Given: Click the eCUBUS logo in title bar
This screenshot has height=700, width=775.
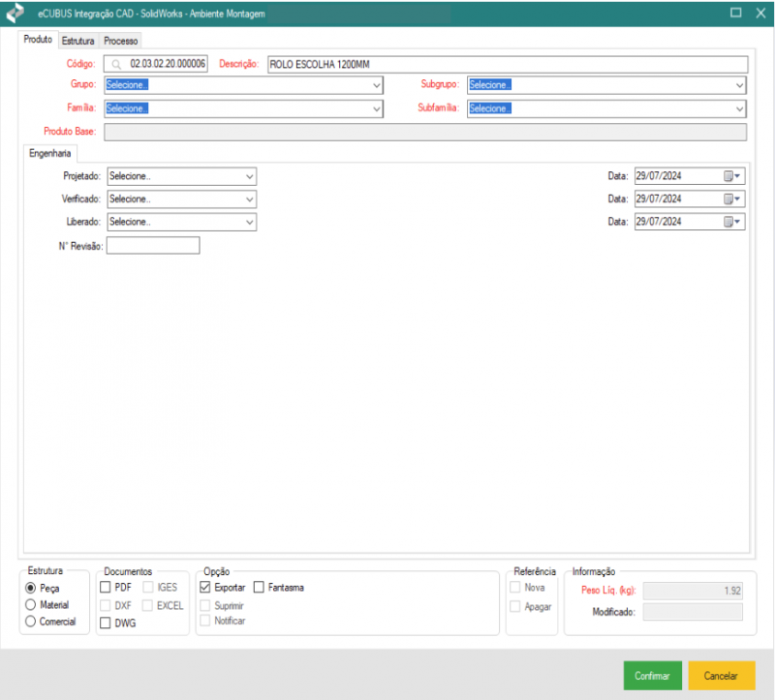Looking at the screenshot, I should tap(15, 13).
